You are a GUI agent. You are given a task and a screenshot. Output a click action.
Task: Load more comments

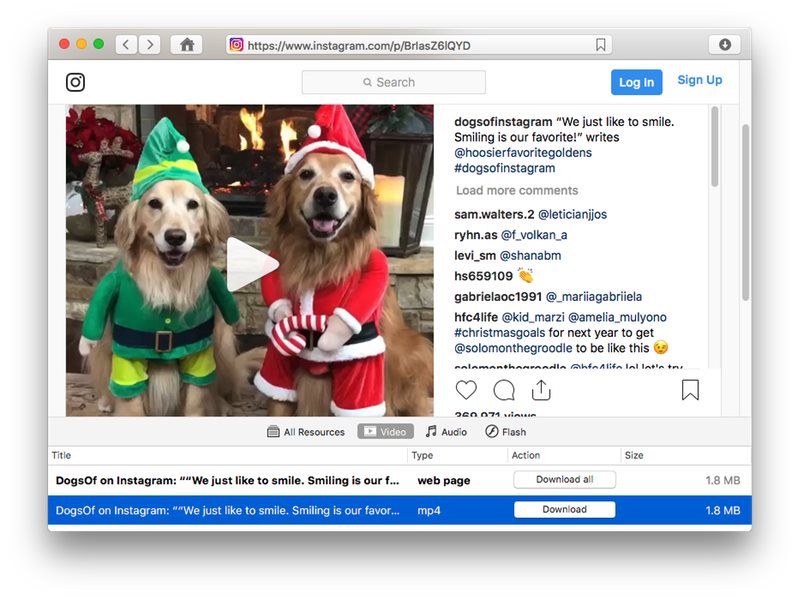point(517,190)
